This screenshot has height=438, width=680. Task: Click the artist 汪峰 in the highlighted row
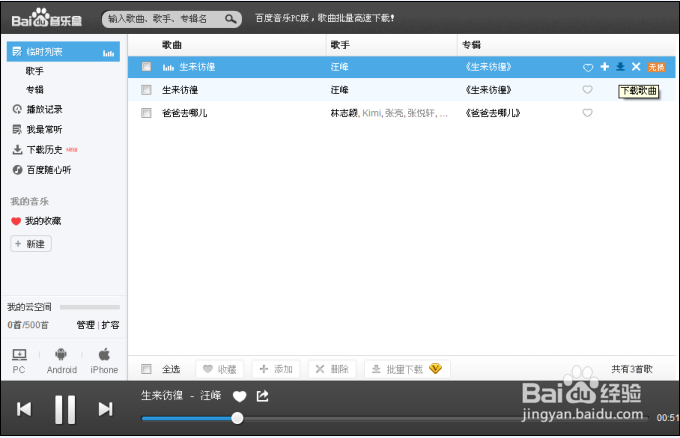340,67
